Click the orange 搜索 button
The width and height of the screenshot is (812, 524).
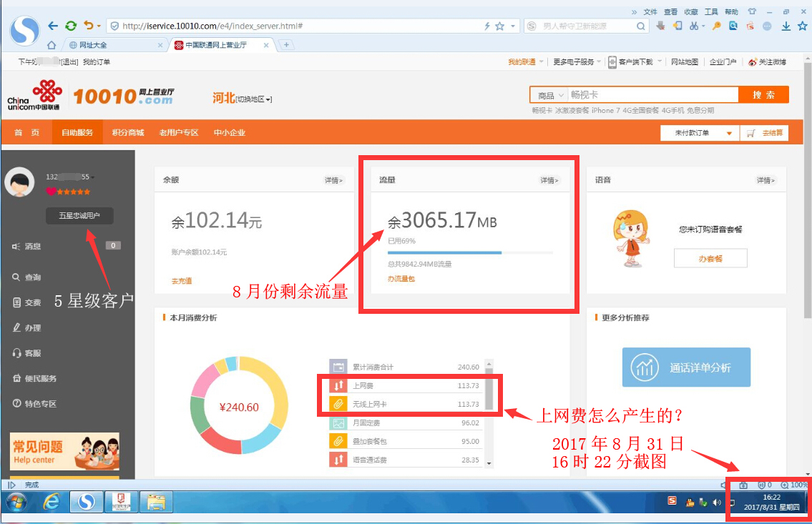tap(763, 95)
